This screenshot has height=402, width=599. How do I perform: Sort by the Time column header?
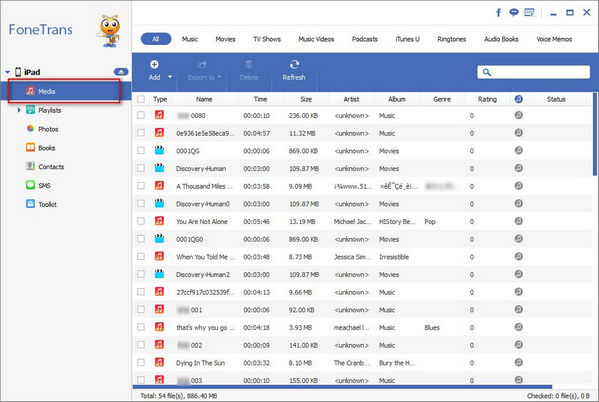point(261,99)
